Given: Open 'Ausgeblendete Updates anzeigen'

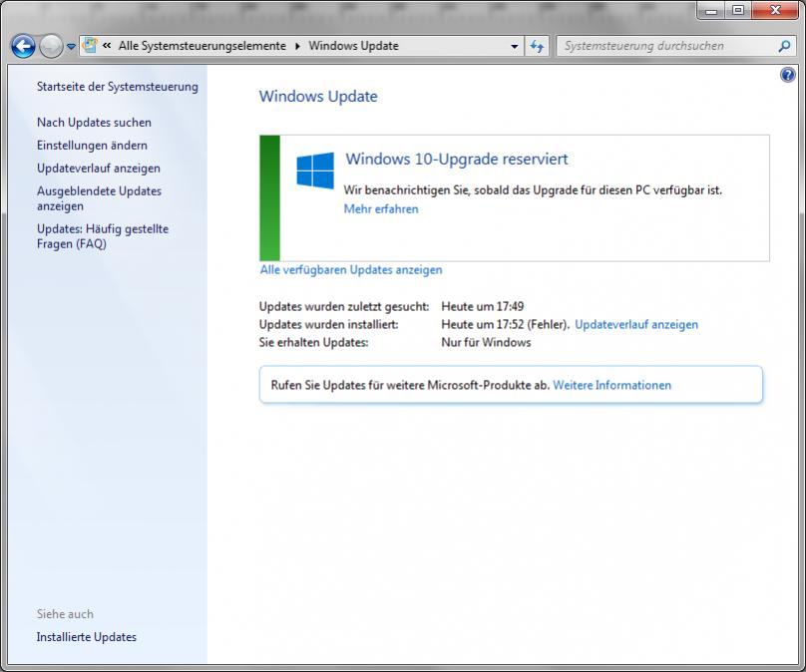Looking at the screenshot, I should pyautogui.click(x=99, y=198).
